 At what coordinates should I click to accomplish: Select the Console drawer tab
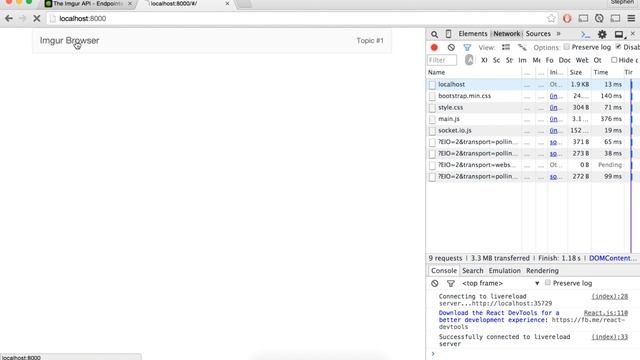click(x=444, y=271)
